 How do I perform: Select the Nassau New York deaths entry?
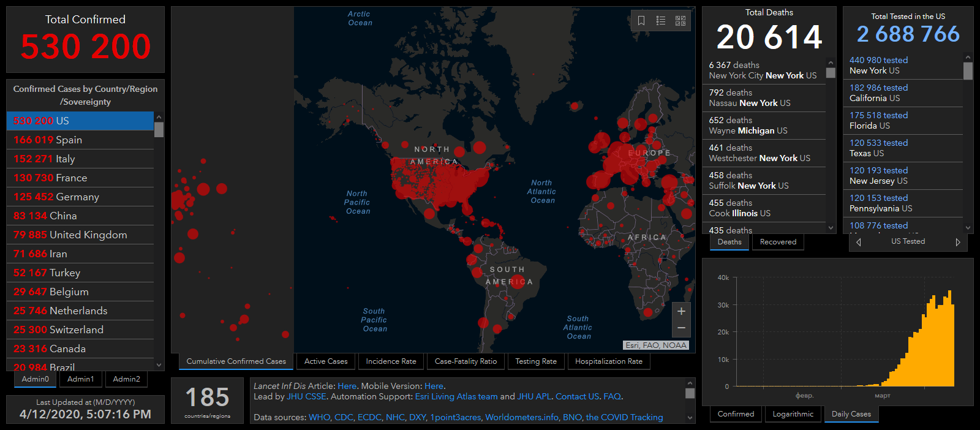[764, 98]
